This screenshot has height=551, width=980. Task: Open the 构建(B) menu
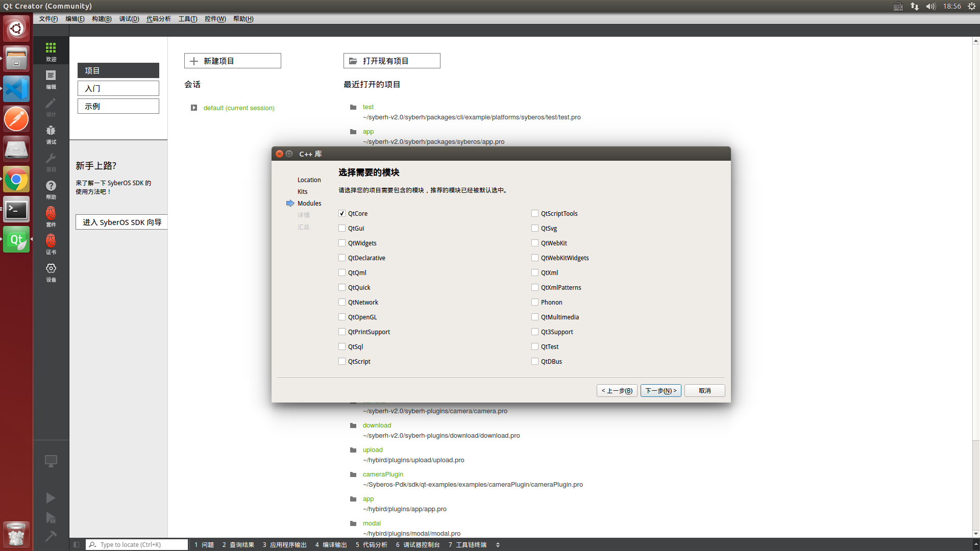[102, 19]
